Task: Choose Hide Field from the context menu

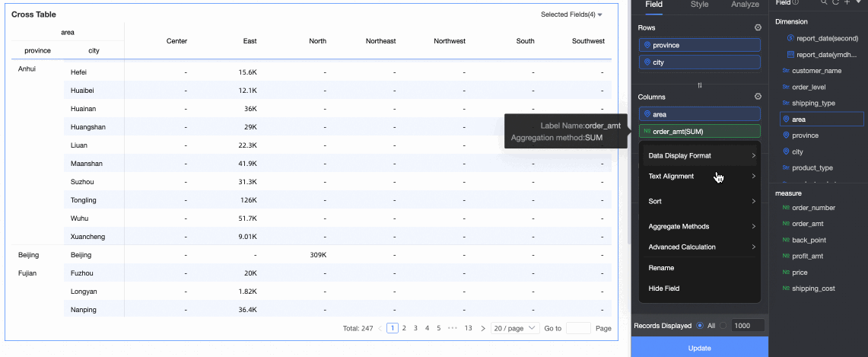Action: tap(664, 288)
